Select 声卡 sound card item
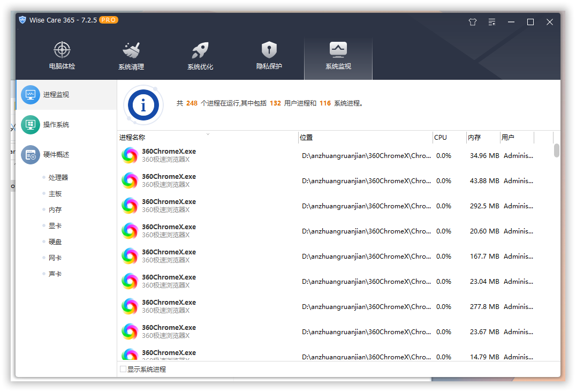 [x=55, y=274]
